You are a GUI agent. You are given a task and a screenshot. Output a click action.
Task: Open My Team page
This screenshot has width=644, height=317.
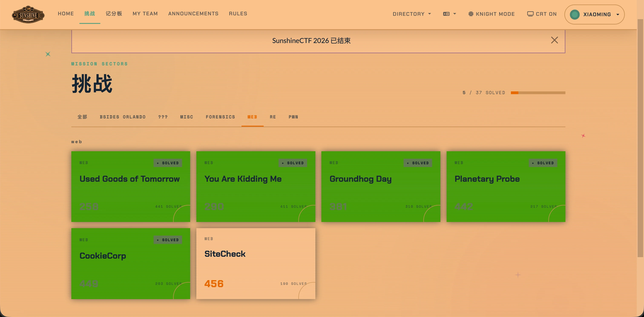(145, 13)
